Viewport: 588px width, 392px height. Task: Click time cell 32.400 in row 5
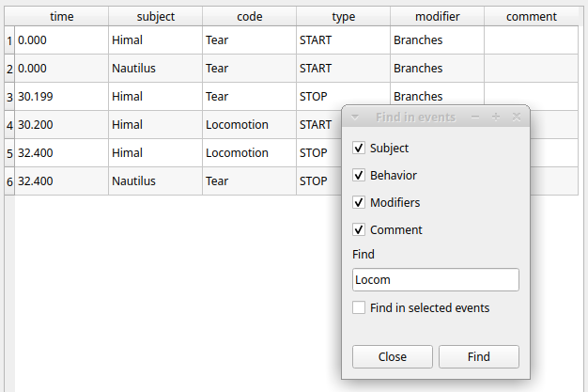coord(61,153)
